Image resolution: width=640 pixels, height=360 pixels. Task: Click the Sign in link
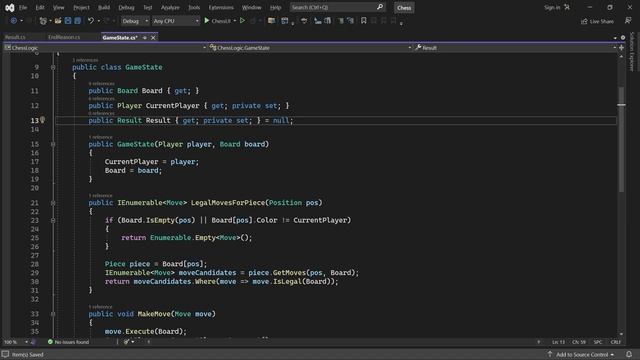[x=552, y=7]
